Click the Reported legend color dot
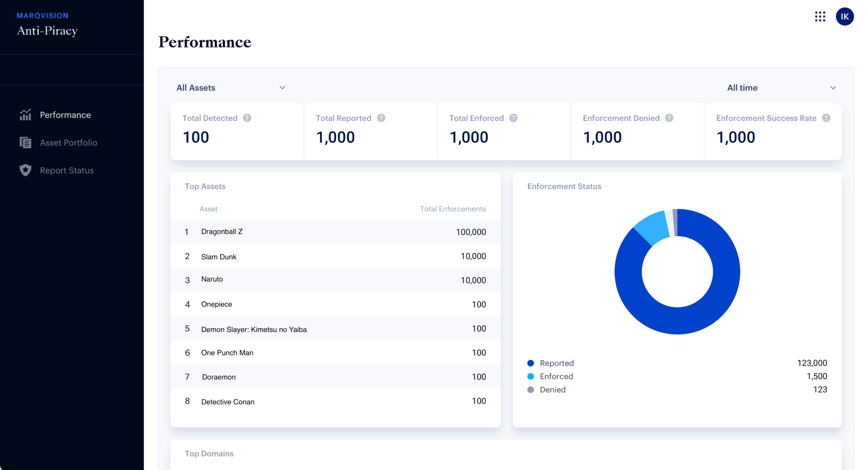868x470 pixels. [x=531, y=363]
